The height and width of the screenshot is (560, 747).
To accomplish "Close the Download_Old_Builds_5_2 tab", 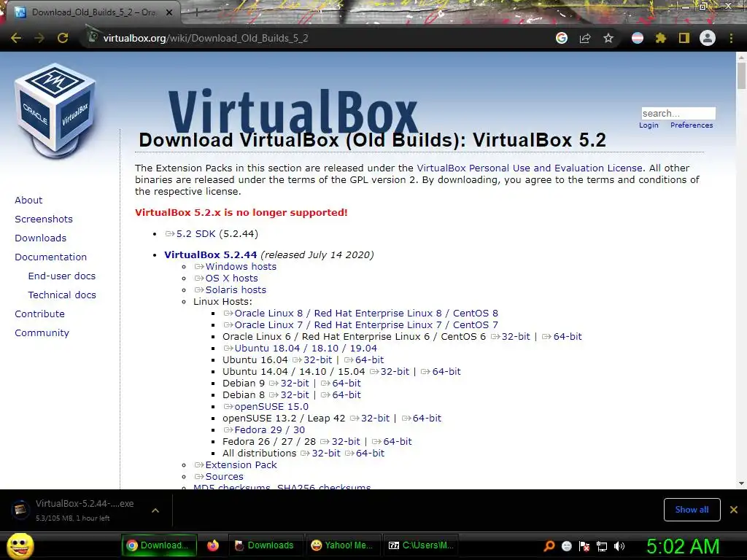I will pos(169,12).
